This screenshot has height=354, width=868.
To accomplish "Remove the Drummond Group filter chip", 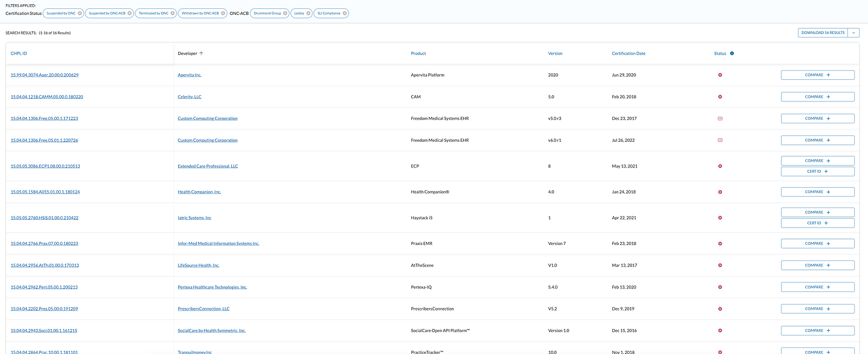I will (285, 13).
